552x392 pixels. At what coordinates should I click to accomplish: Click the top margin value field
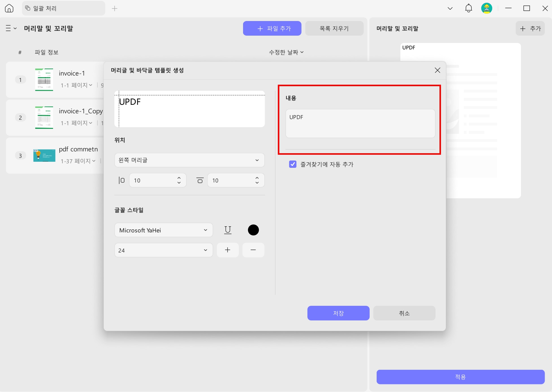pos(231,180)
